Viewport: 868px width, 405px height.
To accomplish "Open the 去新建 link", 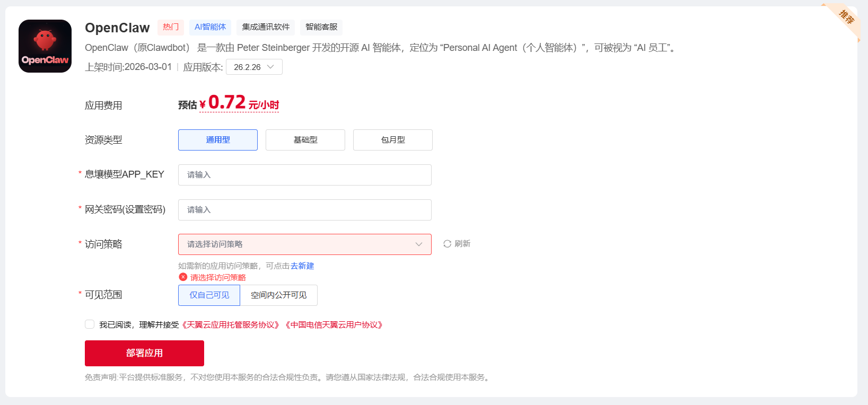I will point(302,266).
